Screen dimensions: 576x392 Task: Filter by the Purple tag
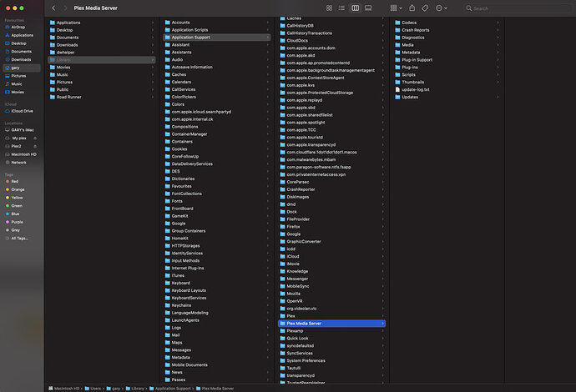click(17, 222)
